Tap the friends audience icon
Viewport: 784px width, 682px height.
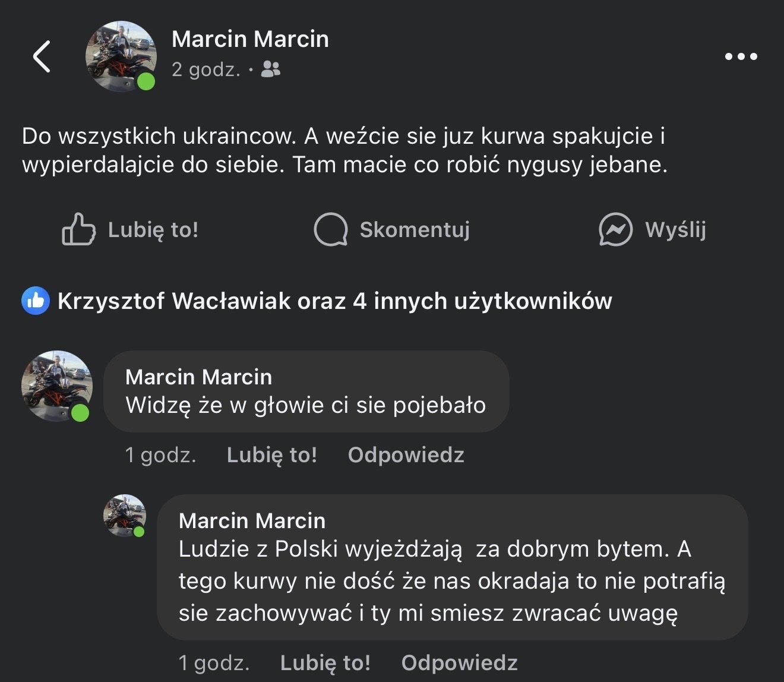tap(271, 70)
